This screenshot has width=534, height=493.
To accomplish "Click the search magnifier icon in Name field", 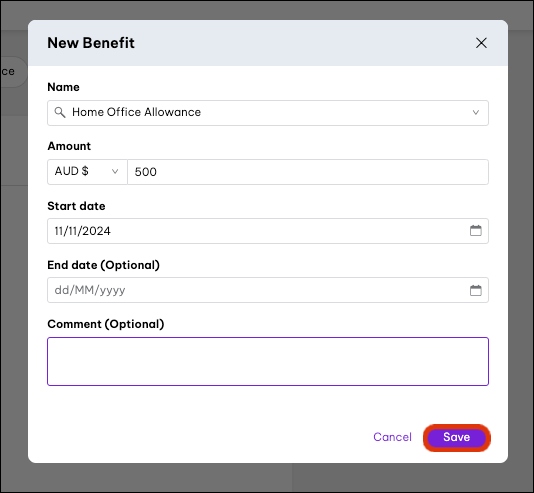I will pyautogui.click(x=60, y=112).
